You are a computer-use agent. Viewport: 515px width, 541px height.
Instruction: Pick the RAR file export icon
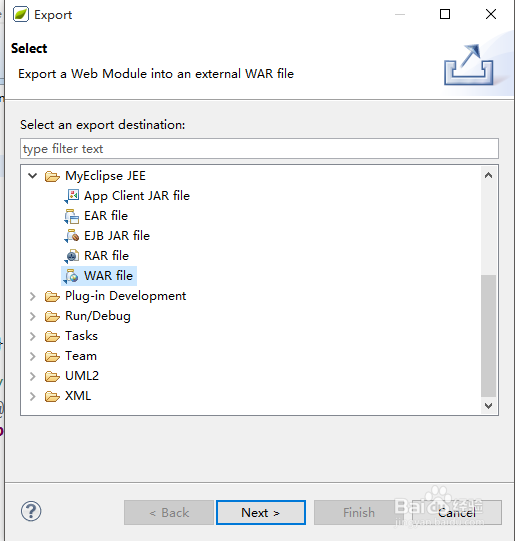click(x=72, y=256)
